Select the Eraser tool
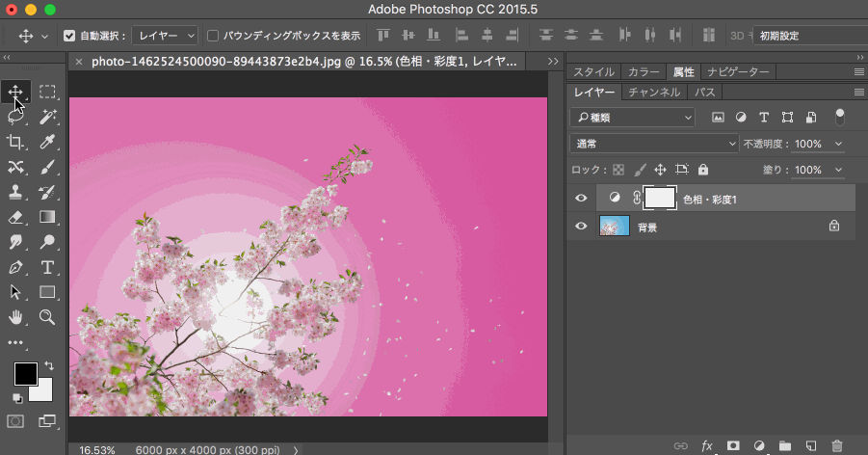Screen dimensions: 868x455 16,217
